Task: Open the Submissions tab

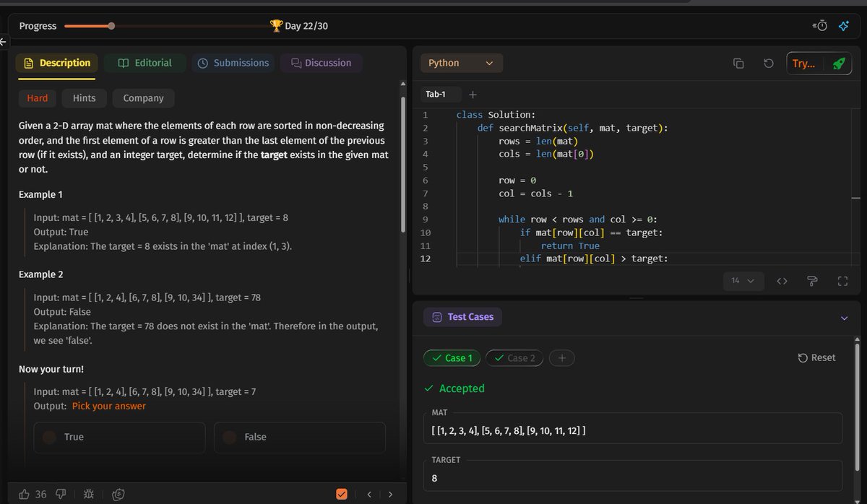Action: [233, 64]
